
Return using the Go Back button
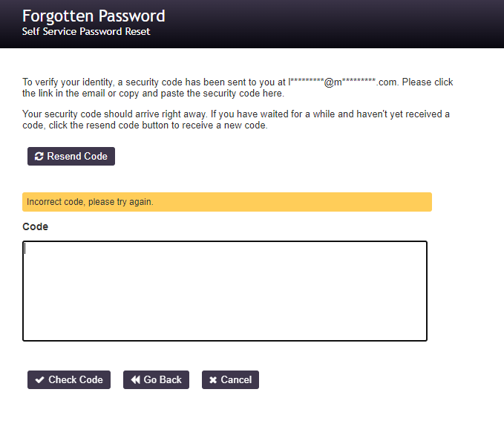click(x=156, y=380)
